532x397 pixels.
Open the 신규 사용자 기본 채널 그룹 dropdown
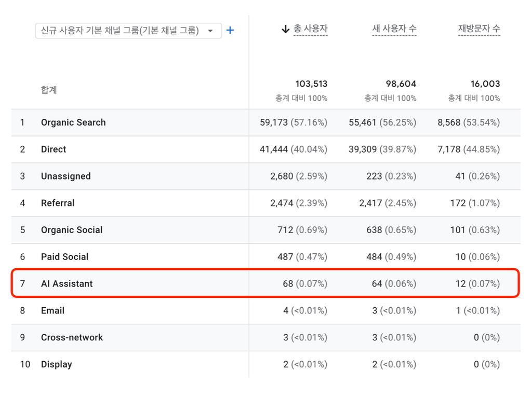(128, 31)
